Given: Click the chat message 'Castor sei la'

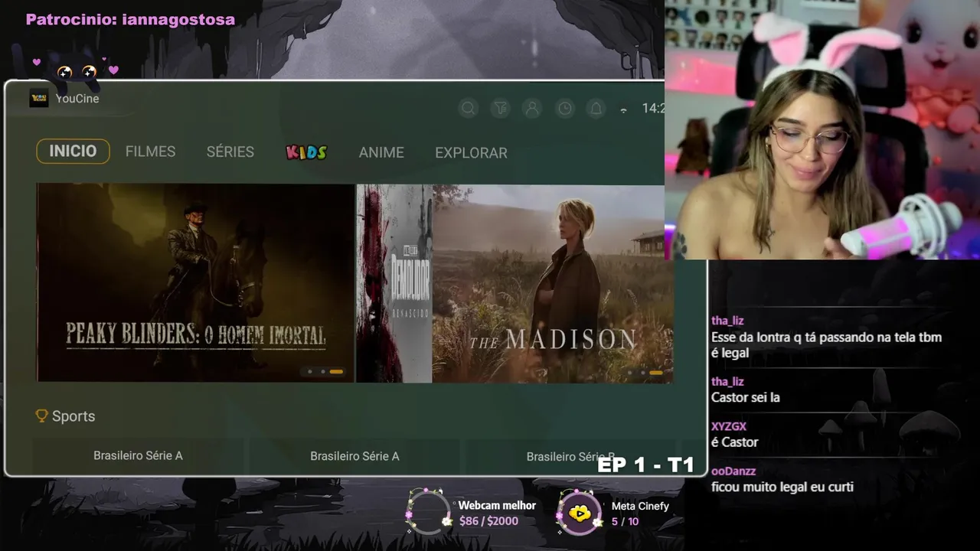Looking at the screenshot, I should (x=746, y=397).
